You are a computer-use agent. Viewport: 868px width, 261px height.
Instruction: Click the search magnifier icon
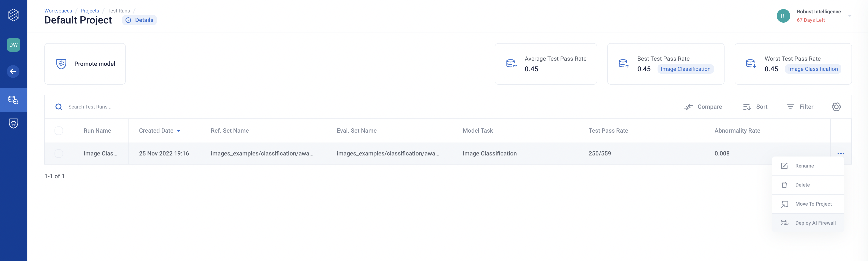coord(59,107)
